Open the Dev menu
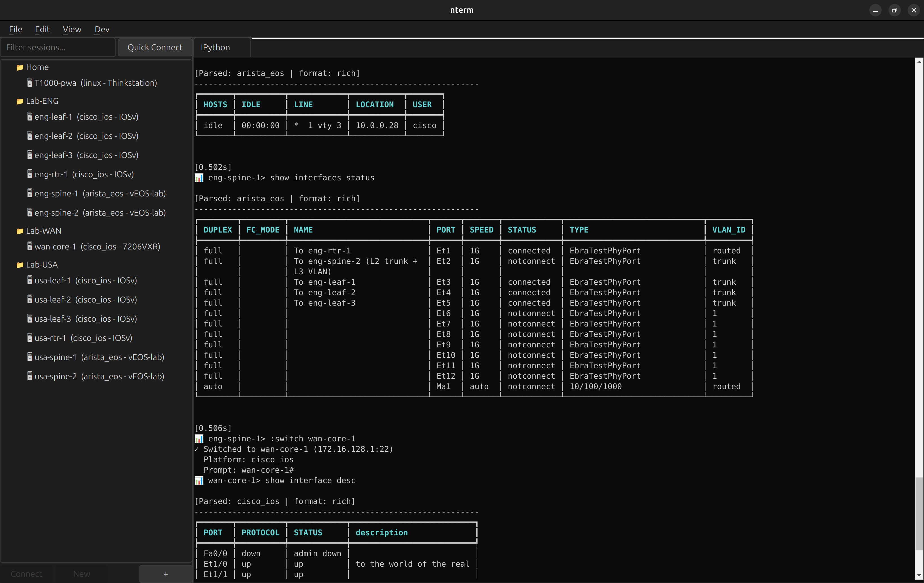This screenshot has width=924, height=583. coord(102,29)
